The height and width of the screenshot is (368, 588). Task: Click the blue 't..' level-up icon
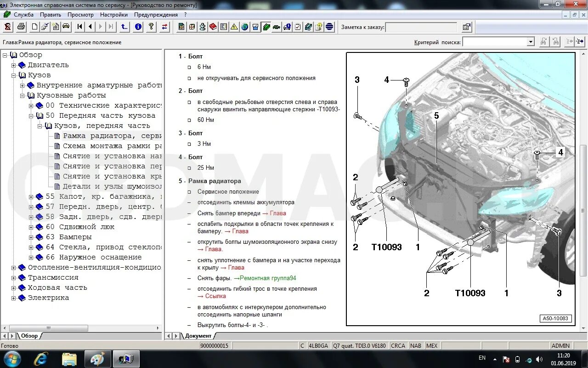tap(124, 27)
